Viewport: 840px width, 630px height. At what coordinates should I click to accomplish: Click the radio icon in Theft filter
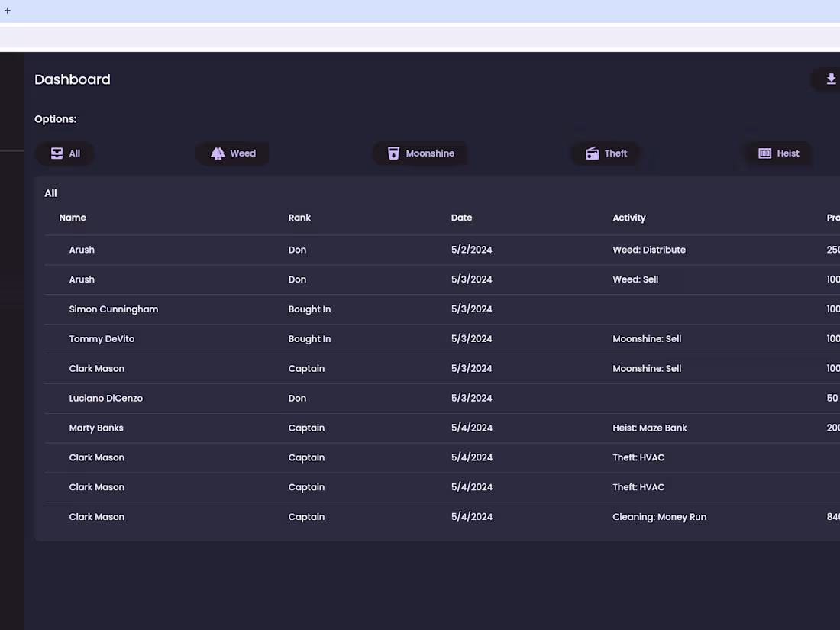[x=592, y=153]
